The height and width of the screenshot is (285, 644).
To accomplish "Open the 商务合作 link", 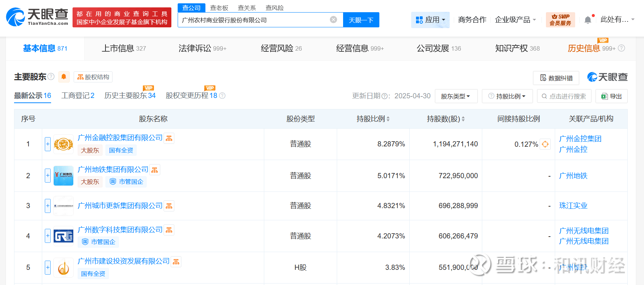I will pyautogui.click(x=472, y=20).
